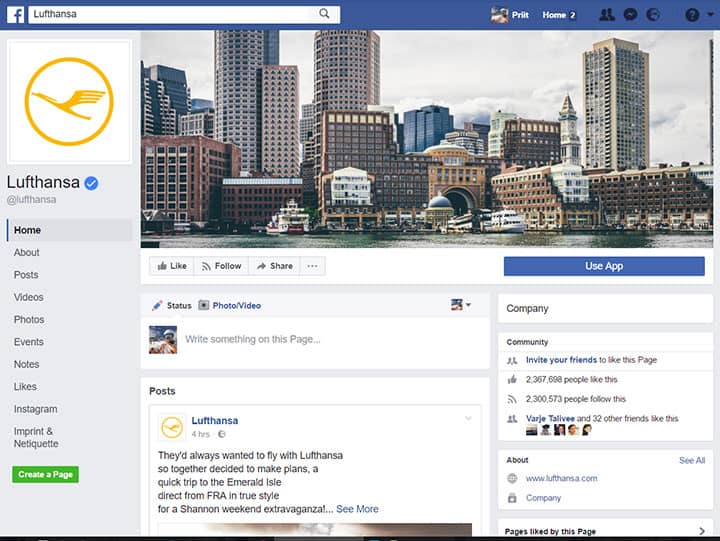Viewport: 720px width, 541px height.
Task: Click the Lufthansa crane profile picture
Action: pyautogui.click(x=69, y=101)
